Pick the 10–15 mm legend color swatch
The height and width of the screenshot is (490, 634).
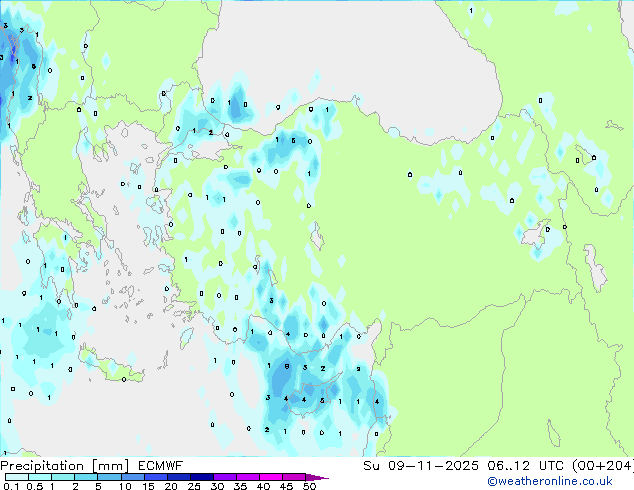132,477
